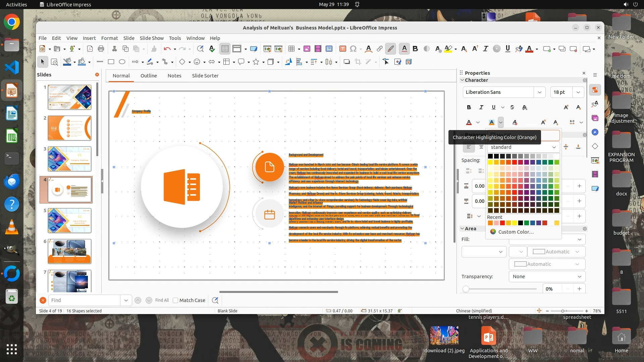Select the Rectangle drawing tool
The width and height of the screenshot is (644, 362).
(111, 62)
